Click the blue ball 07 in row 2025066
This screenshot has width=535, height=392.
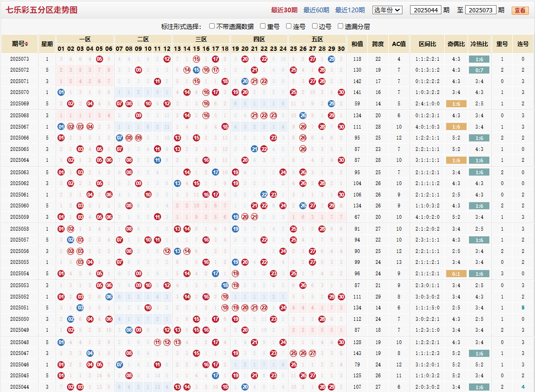[119, 138]
